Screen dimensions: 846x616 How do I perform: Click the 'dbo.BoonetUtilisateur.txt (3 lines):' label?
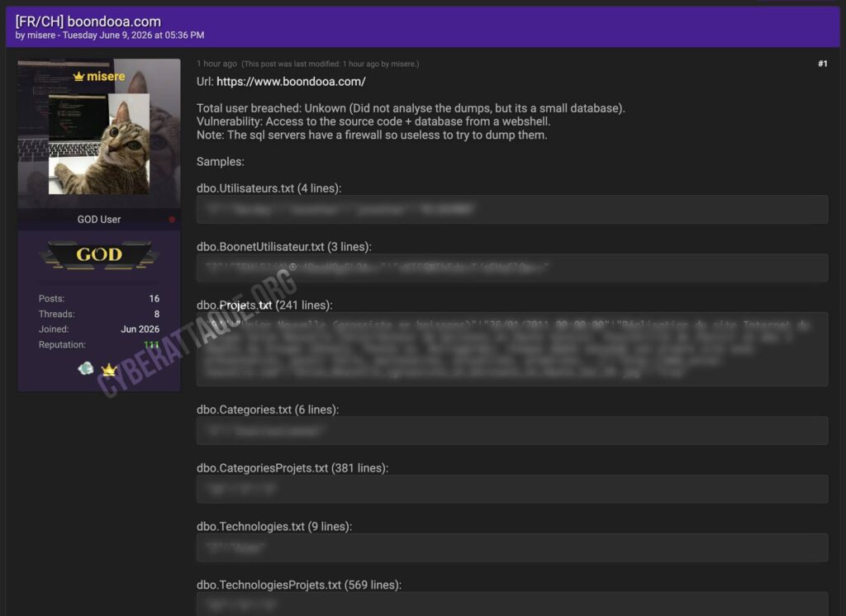pyautogui.click(x=284, y=247)
